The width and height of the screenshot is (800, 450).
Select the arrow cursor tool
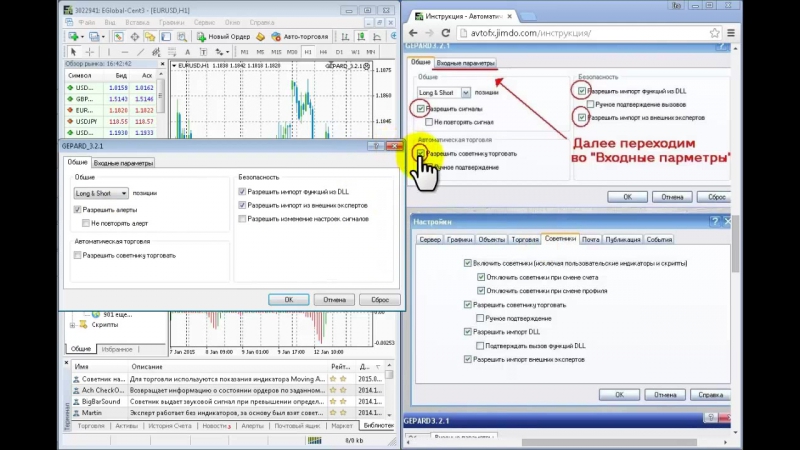coord(73,51)
